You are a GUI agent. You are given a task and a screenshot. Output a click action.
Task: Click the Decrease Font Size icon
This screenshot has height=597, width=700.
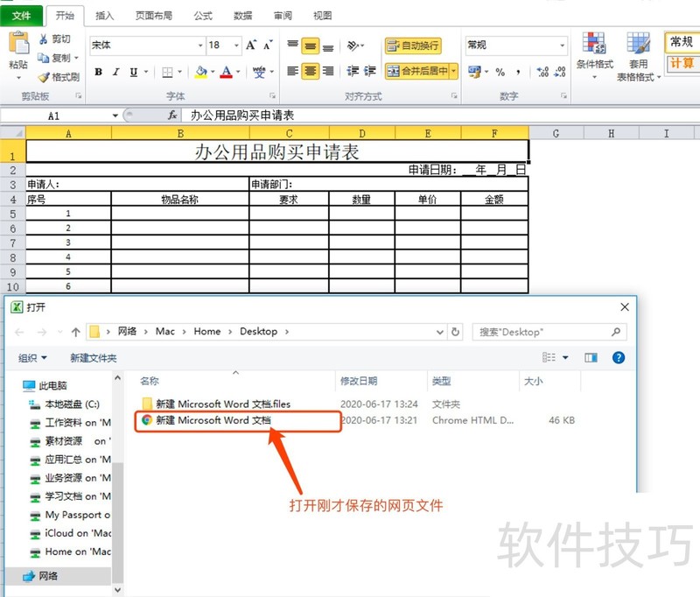[x=268, y=45]
